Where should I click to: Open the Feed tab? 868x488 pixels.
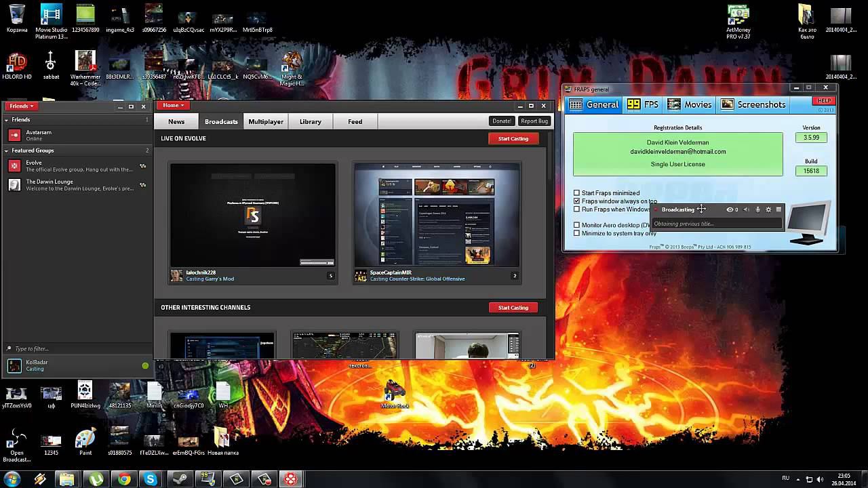coord(355,121)
